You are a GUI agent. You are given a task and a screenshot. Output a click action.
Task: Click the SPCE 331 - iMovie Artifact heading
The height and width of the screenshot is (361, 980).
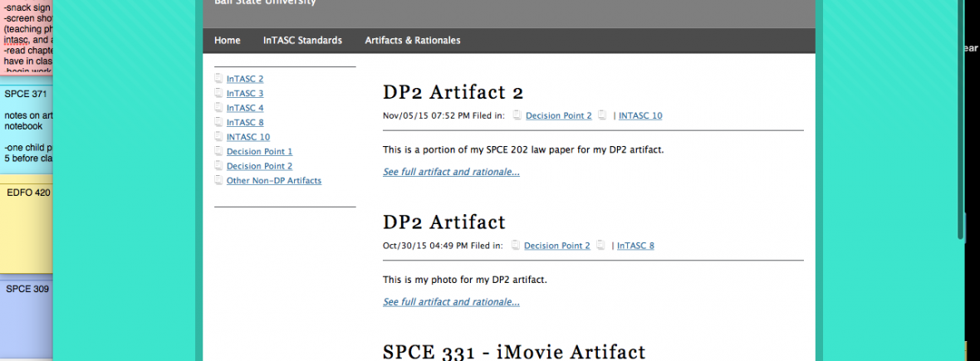[x=513, y=351]
